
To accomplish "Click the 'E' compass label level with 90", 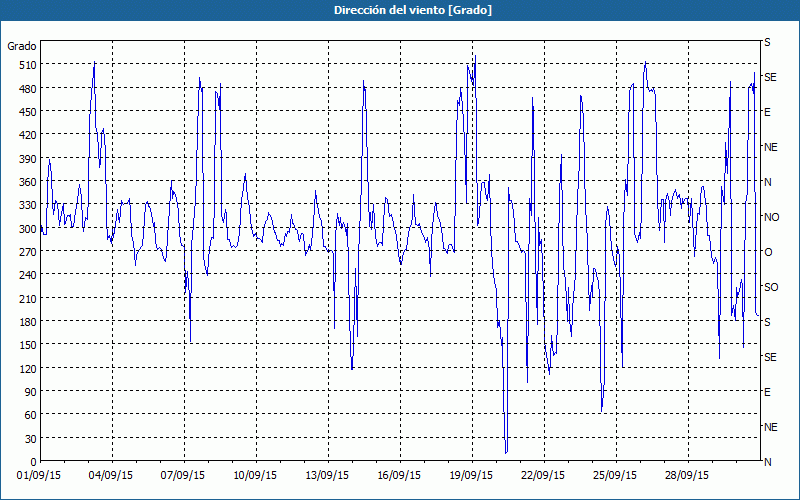I will 767,392.
